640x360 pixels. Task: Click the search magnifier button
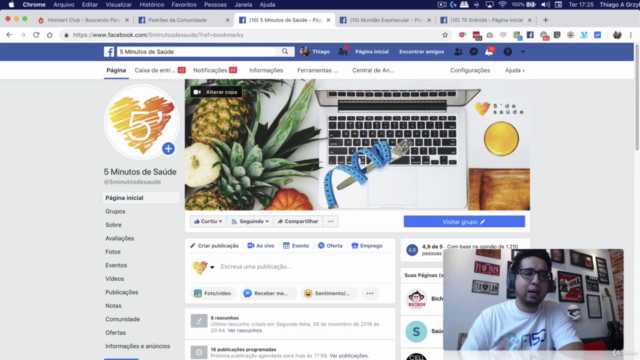pyautogui.click(x=285, y=51)
